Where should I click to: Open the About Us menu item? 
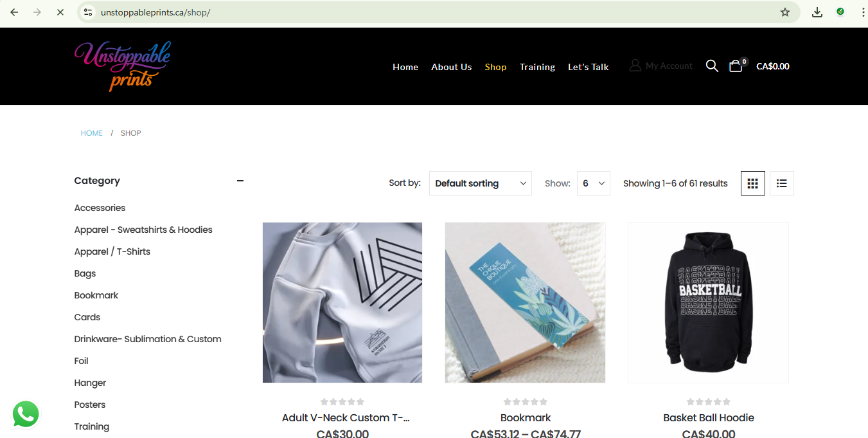pos(452,67)
